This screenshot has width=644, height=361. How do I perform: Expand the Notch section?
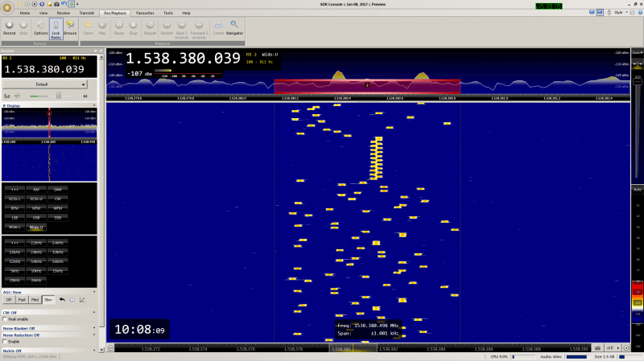point(94,351)
